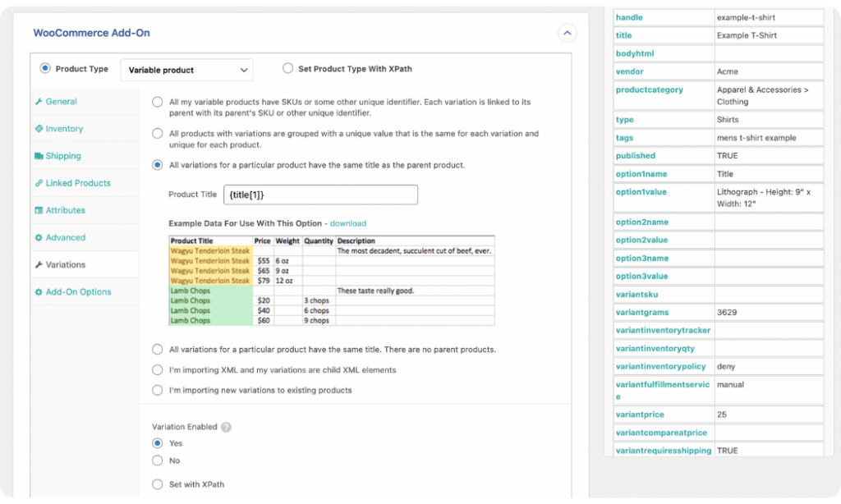Click the handle field name
The width and height of the screenshot is (841, 504).
coord(629,17)
